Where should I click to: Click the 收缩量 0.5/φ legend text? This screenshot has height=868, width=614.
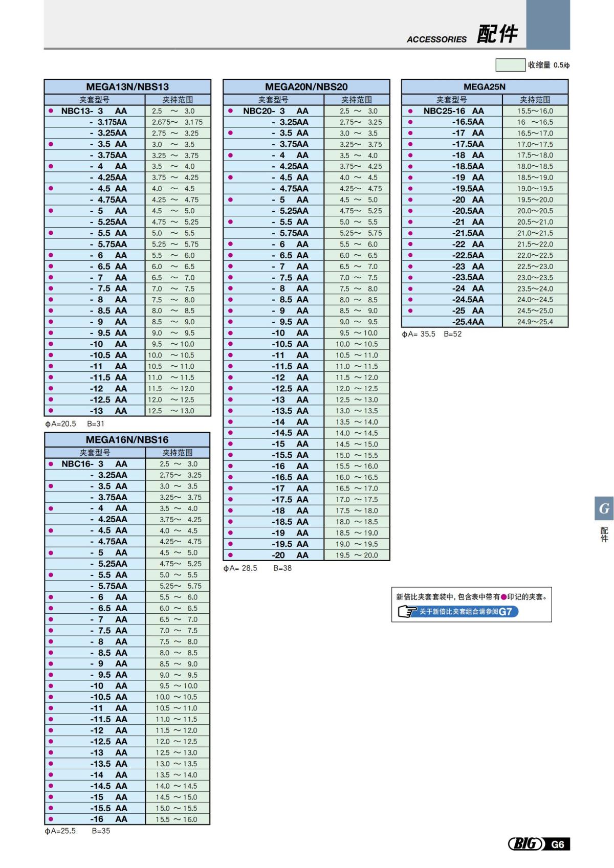point(549,65)
